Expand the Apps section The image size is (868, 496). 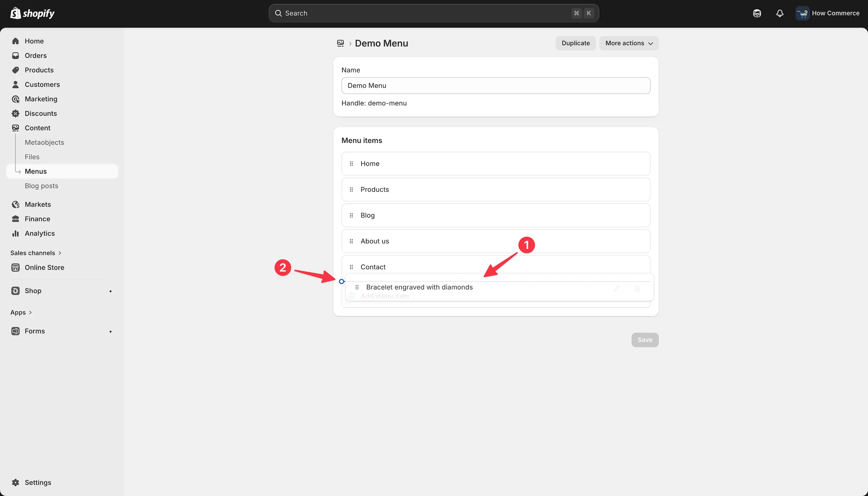[x=21, y=312]
